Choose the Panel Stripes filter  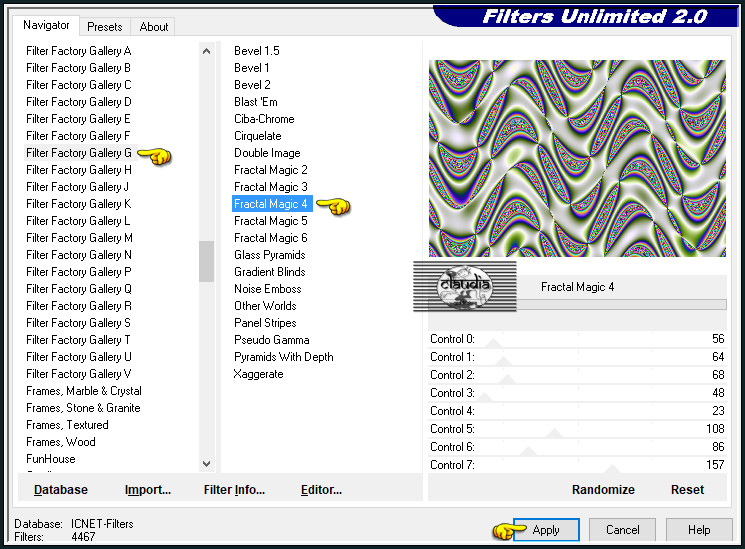point(265,323)
